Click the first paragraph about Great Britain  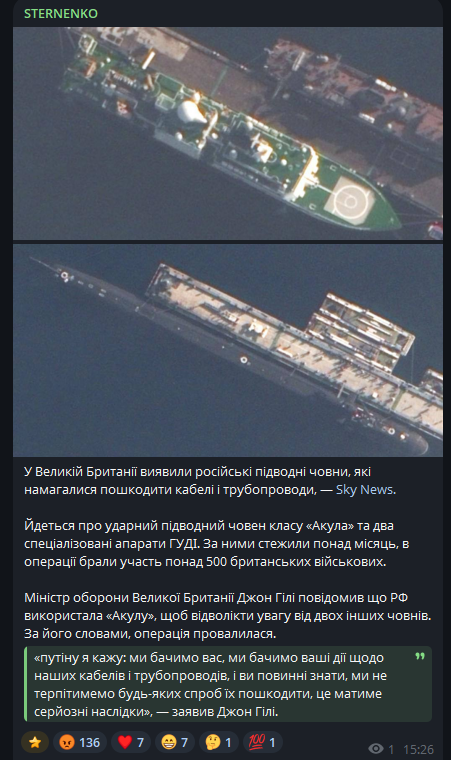point(210,480)
